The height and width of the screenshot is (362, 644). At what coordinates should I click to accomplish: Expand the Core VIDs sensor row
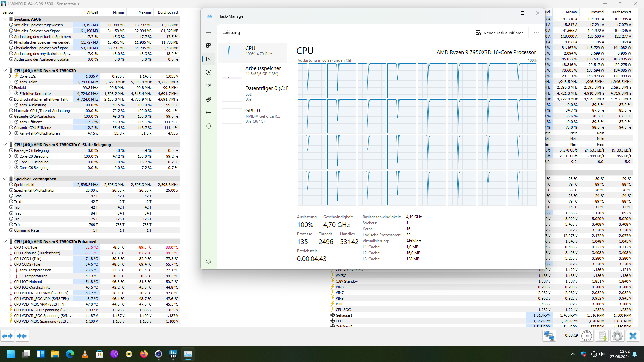pyautogui.click(x=10, y=76)
